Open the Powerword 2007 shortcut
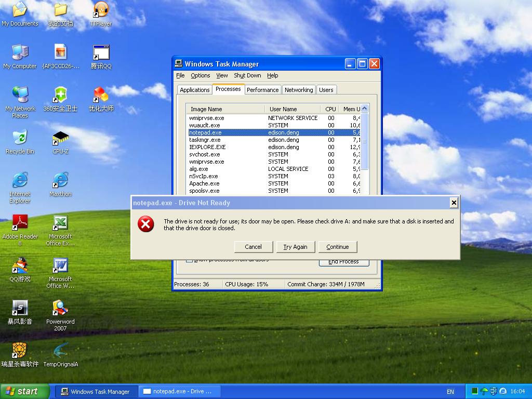 (60, 315)
